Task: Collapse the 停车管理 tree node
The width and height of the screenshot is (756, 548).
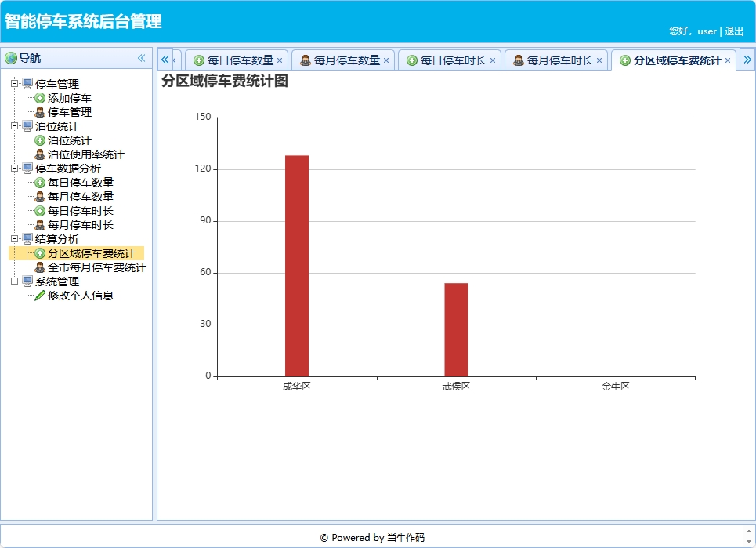Action: coord(13,84)
